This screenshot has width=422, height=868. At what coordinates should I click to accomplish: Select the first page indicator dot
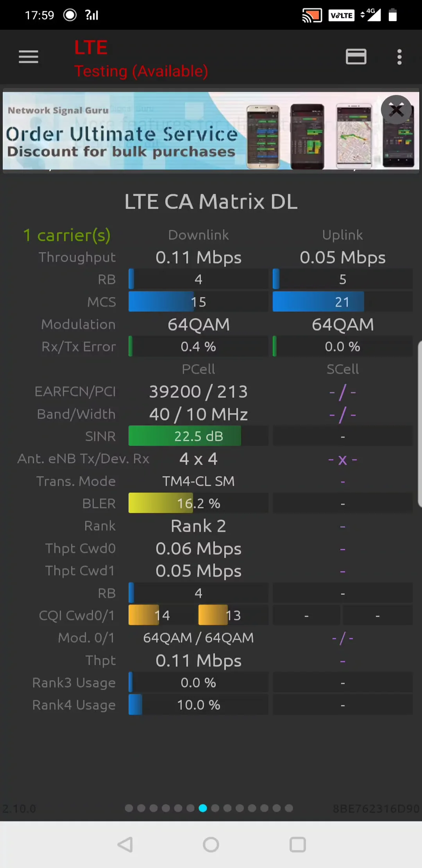129,808
